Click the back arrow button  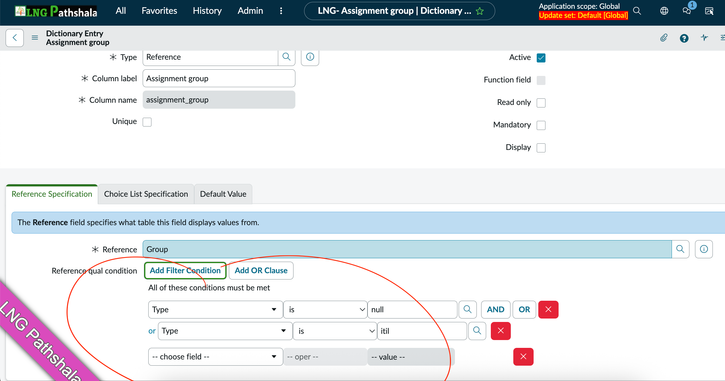tap(15, 38)
